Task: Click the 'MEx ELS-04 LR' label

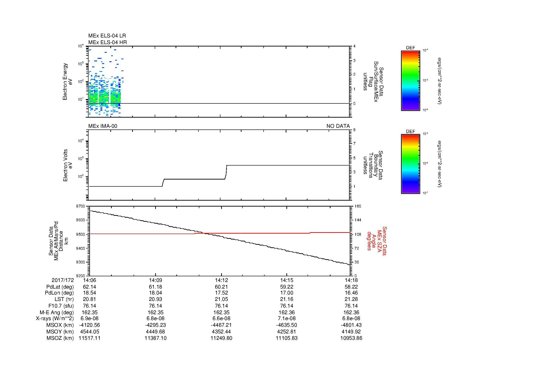Action: 107,36
